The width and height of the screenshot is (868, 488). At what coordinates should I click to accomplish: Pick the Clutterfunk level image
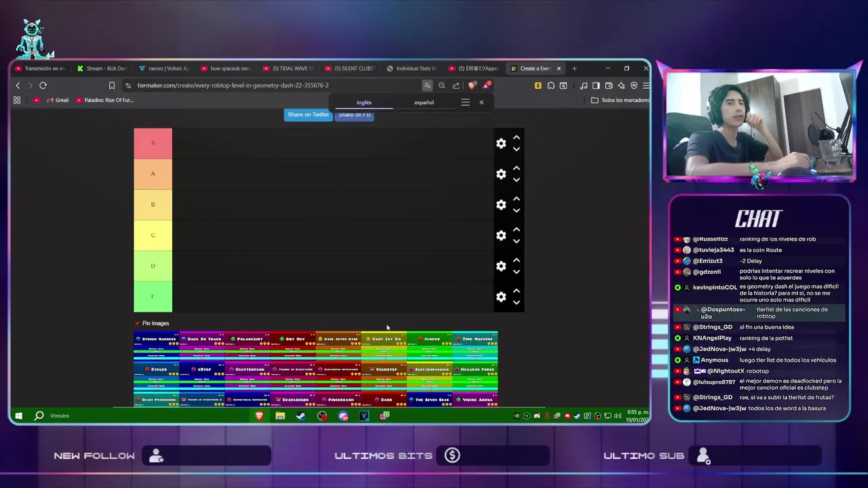tap(248, 377)
